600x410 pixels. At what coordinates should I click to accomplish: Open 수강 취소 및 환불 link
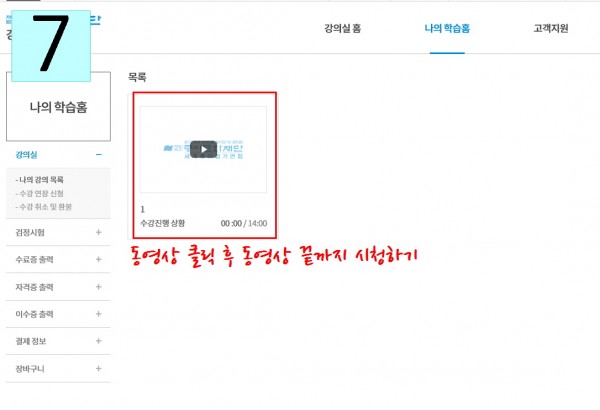point(44,207)
